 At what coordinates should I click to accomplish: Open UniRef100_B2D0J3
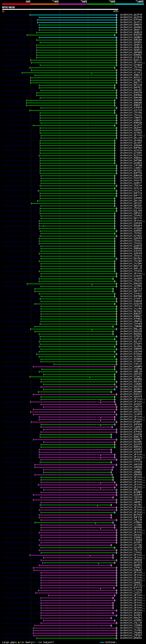coord(131,60)
